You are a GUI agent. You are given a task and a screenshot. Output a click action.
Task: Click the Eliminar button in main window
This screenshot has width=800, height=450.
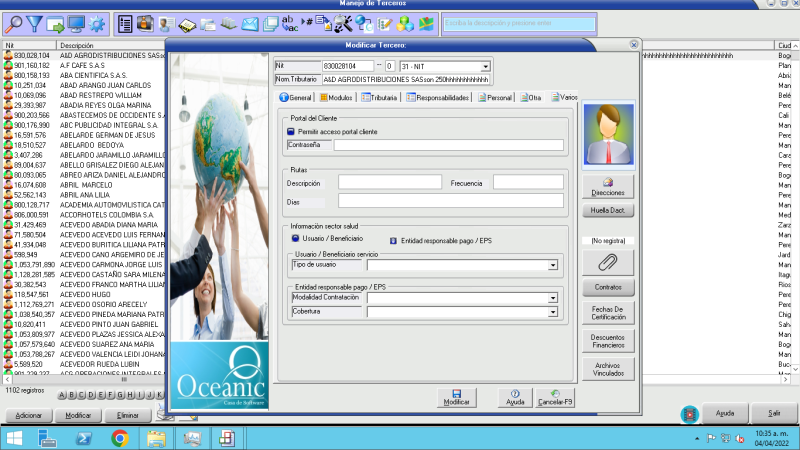(x=128, y=415)
